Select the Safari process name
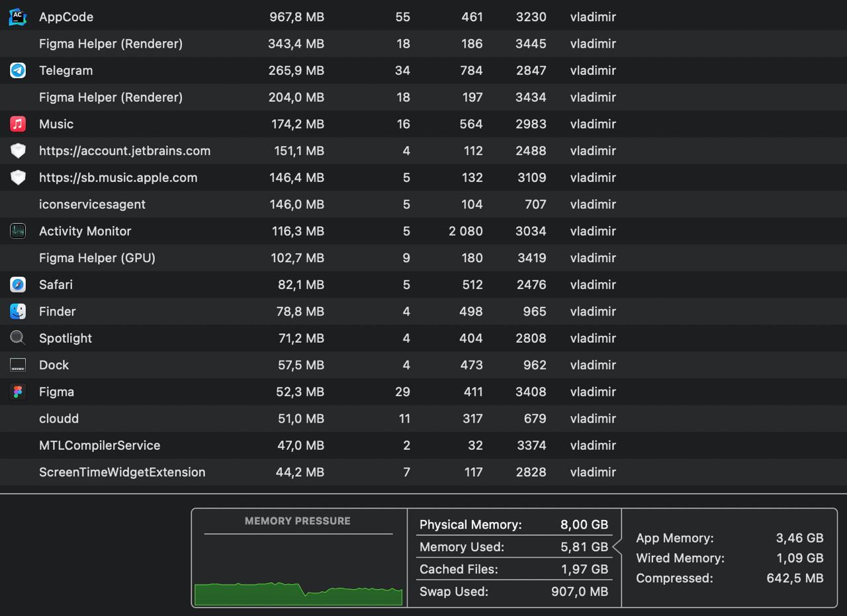The image size is (847, 616). tap(56, 285)
